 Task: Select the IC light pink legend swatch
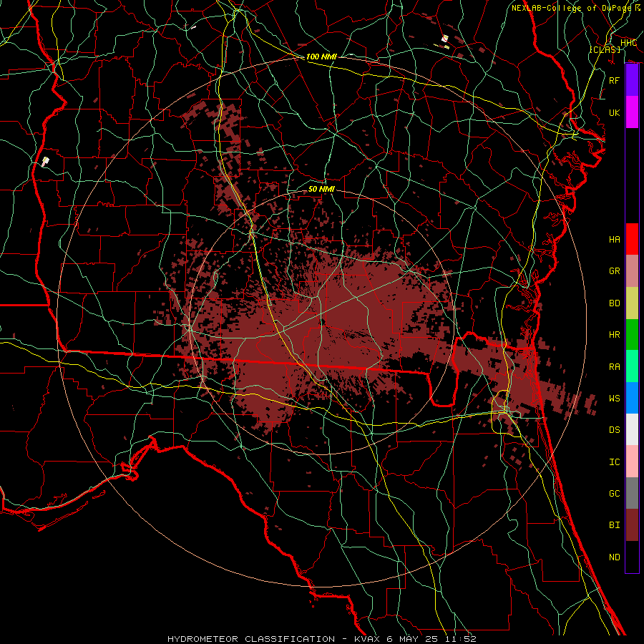[632, 462]
